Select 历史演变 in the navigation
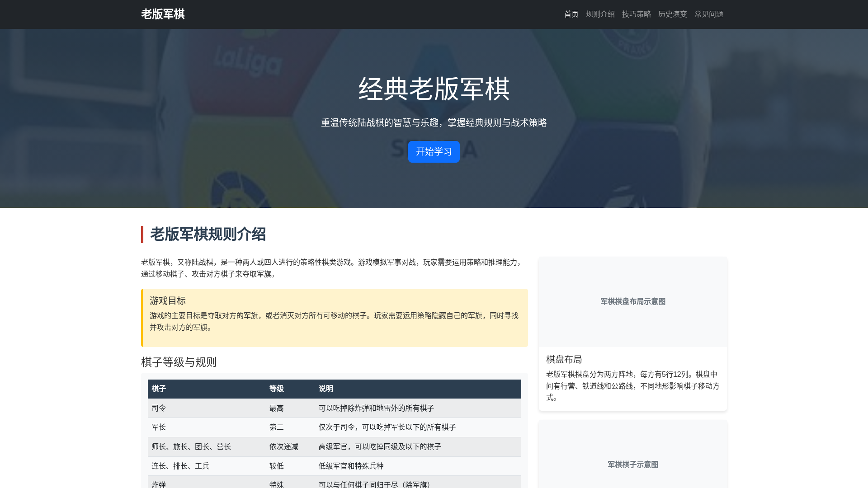868x488 pixels. [x=673, y=14]
